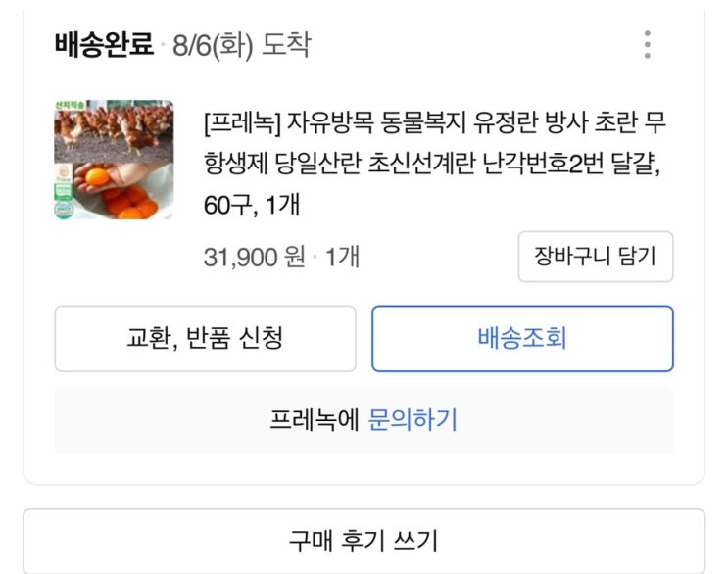The height and width of the screenshot is (574, 728).
Task: Click the 1개 quantity next to price
Action: coord(342,258)
